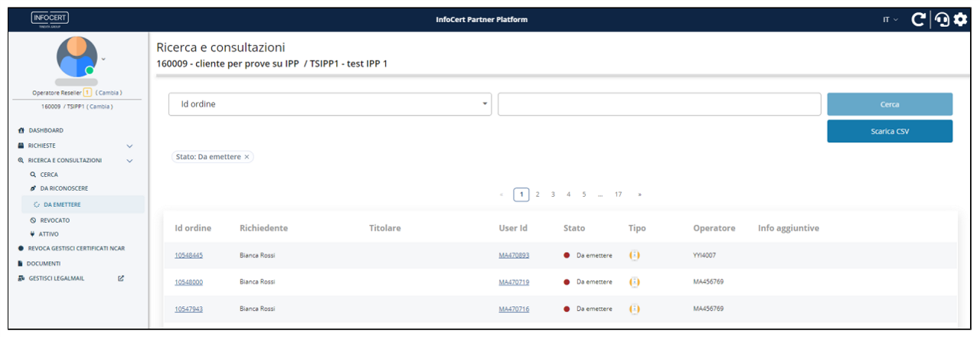Screen dimensions: 980x337
Task: Collapse the Ricerca e Consultazioni section
Action: point(129,161)
